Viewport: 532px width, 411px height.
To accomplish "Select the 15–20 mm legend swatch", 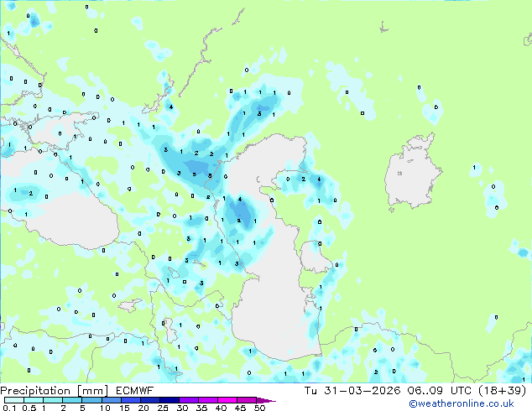I will point(131,400).
